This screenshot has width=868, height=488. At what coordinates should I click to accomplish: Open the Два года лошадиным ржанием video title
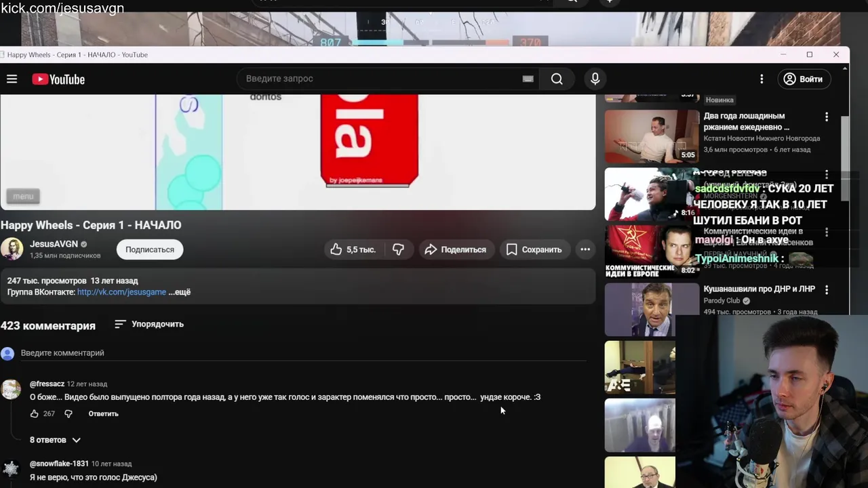point(746,121)
